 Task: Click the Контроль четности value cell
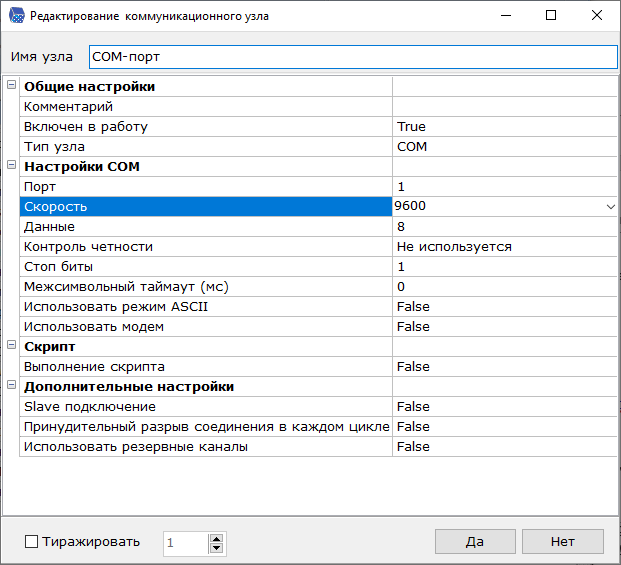coord(503,247)
